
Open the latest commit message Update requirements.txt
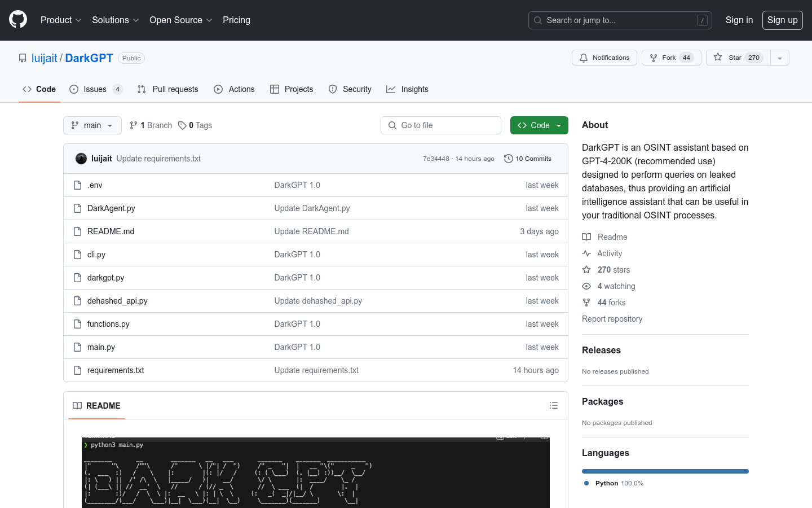(158, 159)
